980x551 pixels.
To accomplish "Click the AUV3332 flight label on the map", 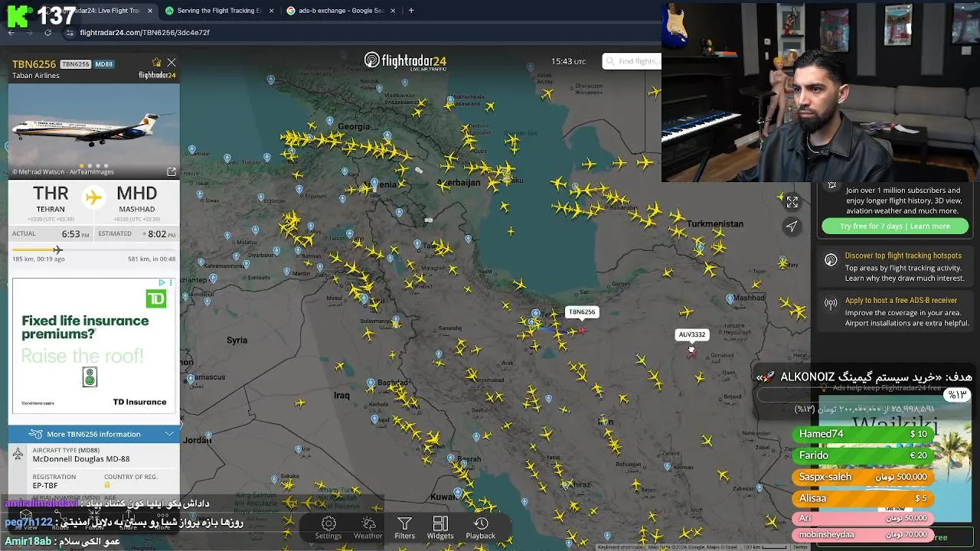I will (691, 334).
